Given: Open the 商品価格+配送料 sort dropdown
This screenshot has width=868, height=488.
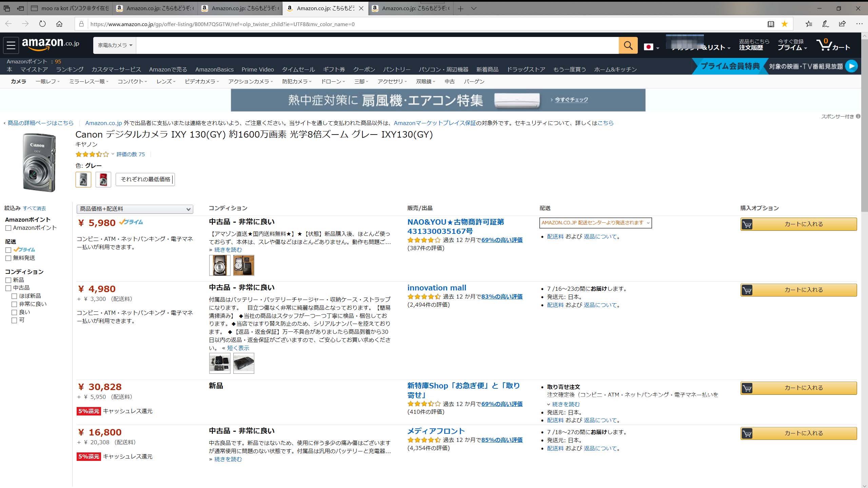Looking at the screenshot, I should point(135,209).
